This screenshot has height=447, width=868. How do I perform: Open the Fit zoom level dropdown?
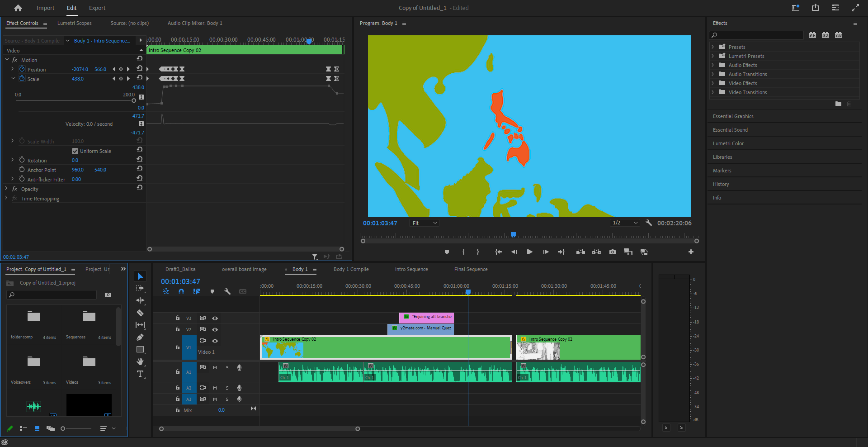pyautogui.click(x=425, y=223)
